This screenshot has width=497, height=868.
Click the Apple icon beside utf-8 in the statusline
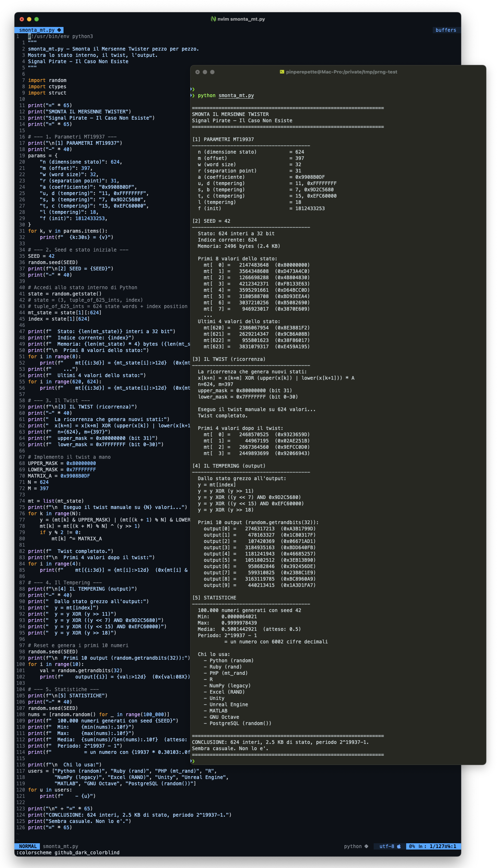tap(399, 846)
